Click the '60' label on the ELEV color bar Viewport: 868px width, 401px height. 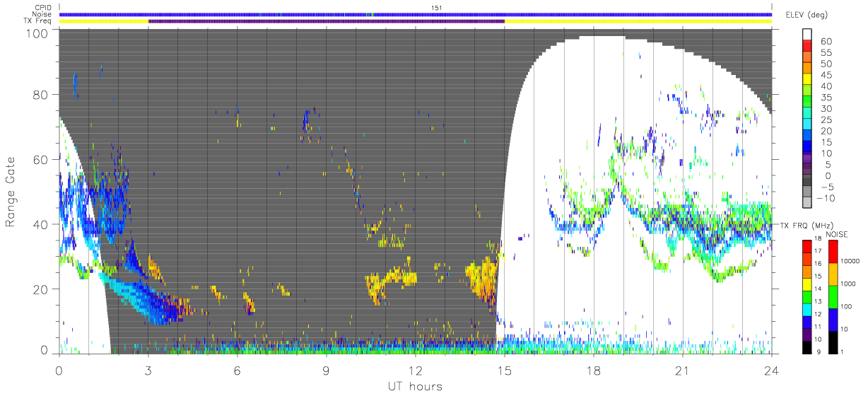pyautogui.click(x=827, y=41)
